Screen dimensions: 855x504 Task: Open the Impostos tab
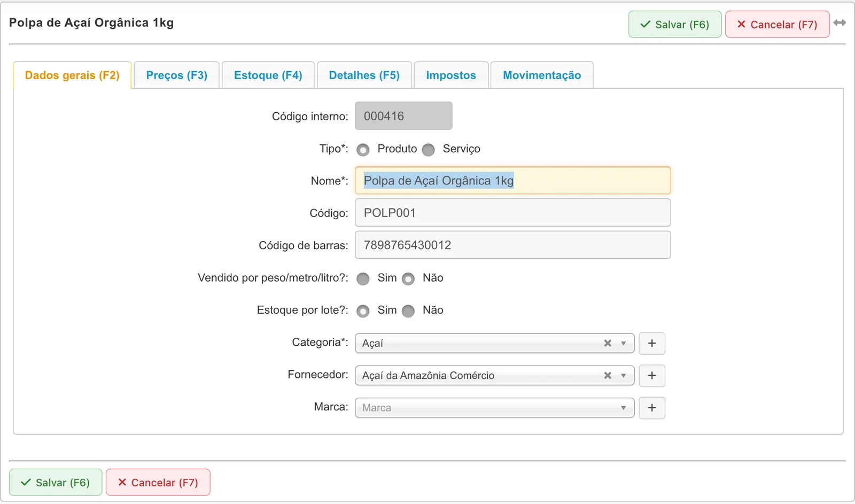451,75
